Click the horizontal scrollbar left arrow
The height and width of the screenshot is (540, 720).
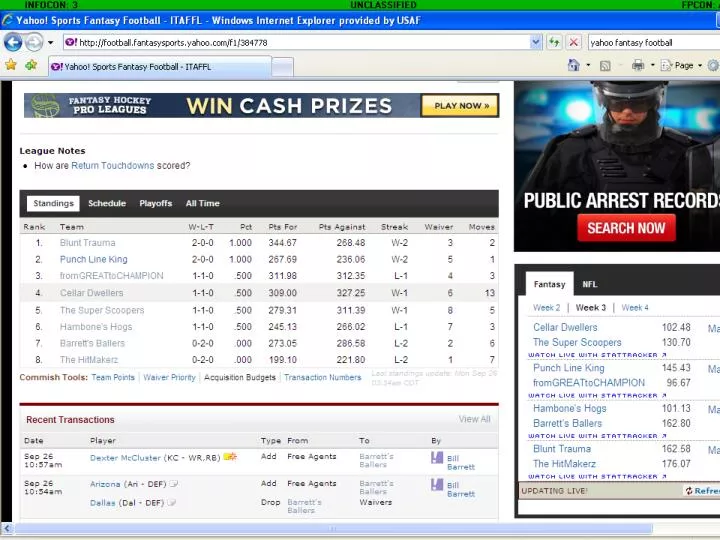pyautogui.click(x=7, y=529)
